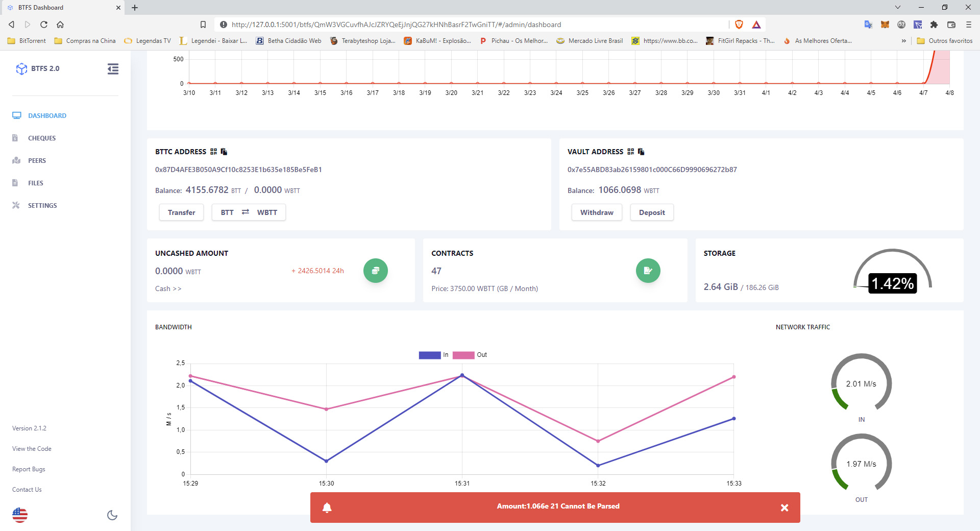Open the browser main menu
The image size is (980, 531).
coord(968,25)
